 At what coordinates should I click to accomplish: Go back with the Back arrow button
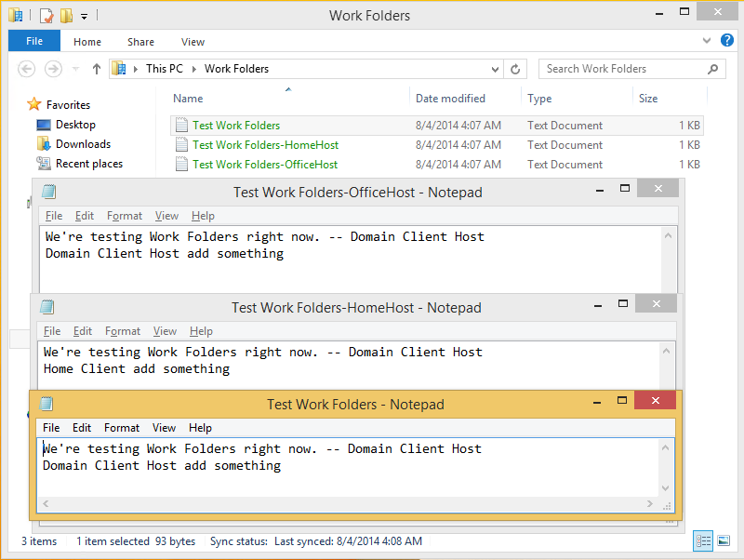click(x=27, y=69)
